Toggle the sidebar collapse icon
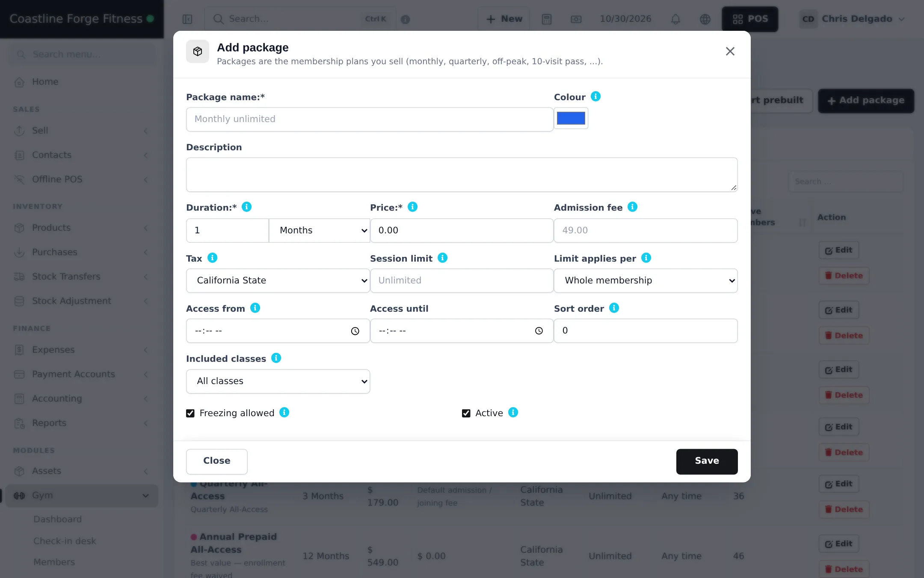This screenshot has height=578, width=924. [x=187, y=19]
